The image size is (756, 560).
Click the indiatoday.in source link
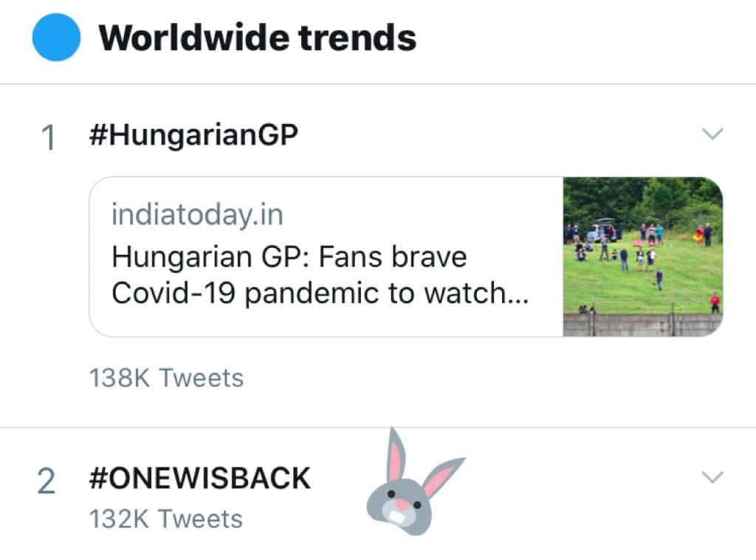[197, 215]
